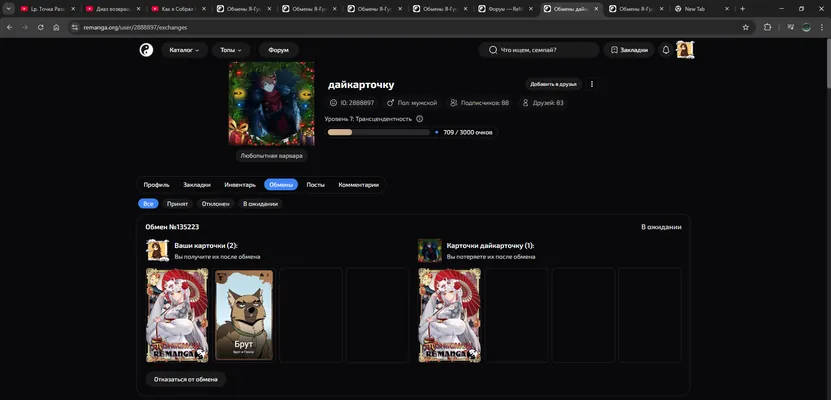Switch to the 'Как я Собрал' YouTube tab
The image size is (831, 400).
coord(178,9)
